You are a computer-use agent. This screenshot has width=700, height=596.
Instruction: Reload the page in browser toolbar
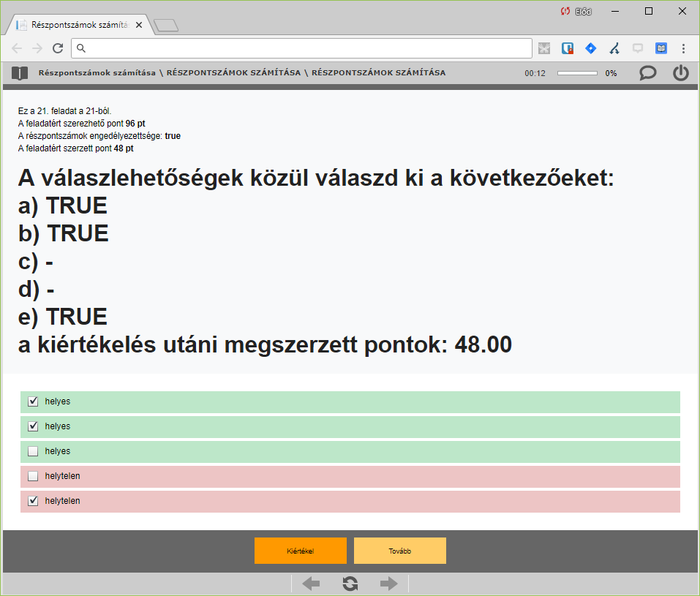(x=58, y=48)
